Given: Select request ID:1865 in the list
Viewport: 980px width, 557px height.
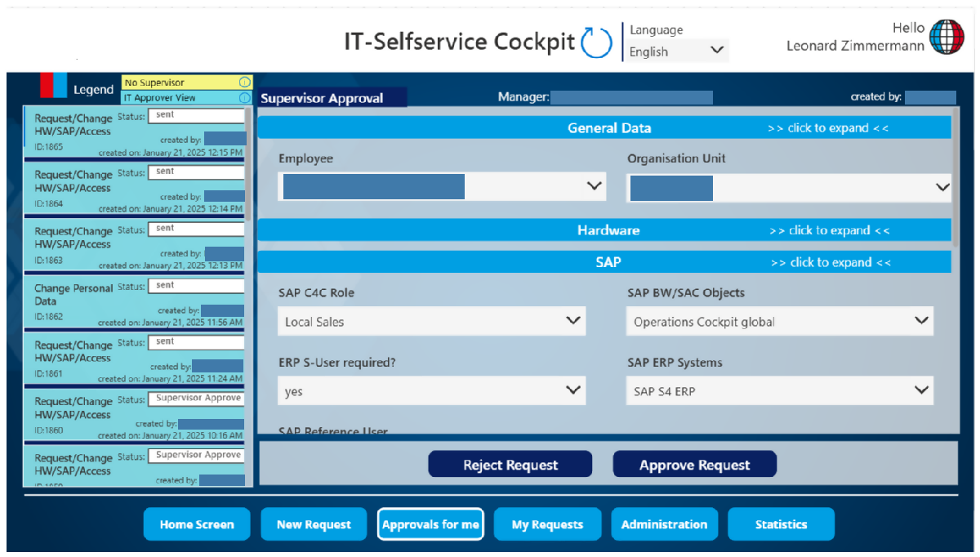Looking at the screenshot, I should click(135, 133).
